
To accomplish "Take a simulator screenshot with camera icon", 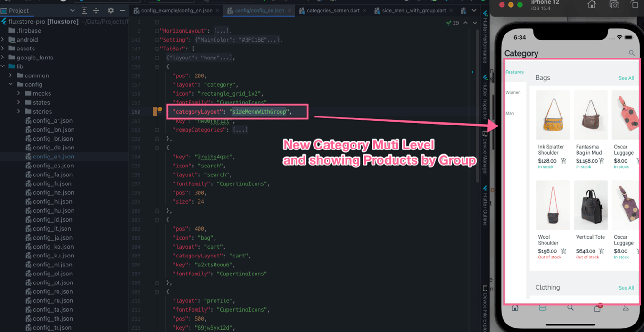I will point(614,5).
